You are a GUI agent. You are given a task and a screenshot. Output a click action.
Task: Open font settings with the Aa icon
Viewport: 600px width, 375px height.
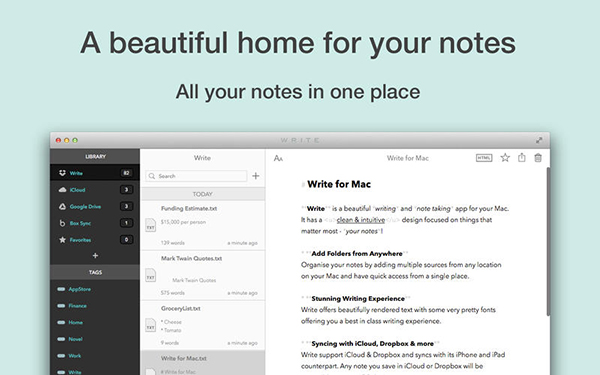tap(278, 158)
